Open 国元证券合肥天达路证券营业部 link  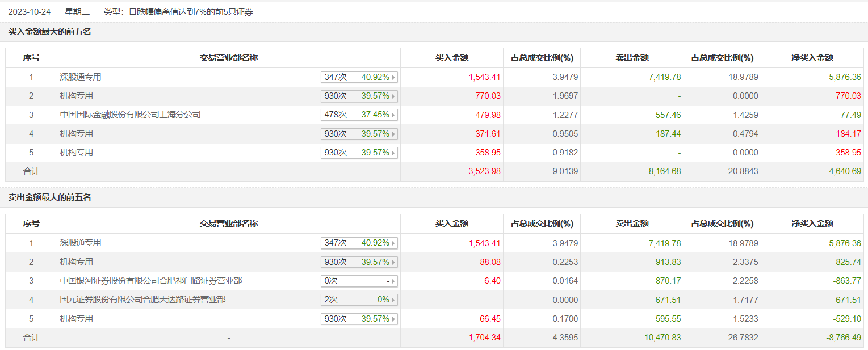[142, 300]
